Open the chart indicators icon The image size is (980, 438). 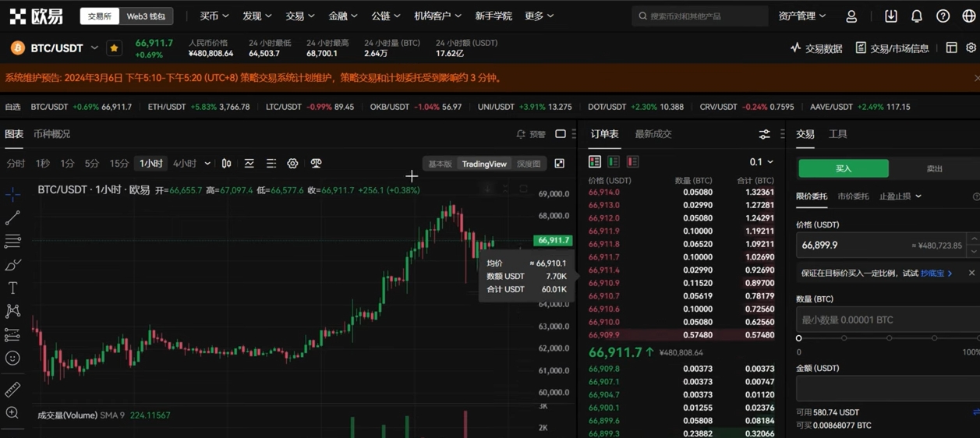[249, 164]
